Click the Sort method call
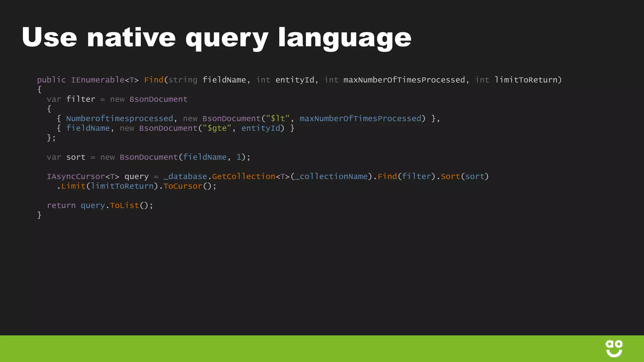Viewport: 644px width, 362px height. click(450, 177)
